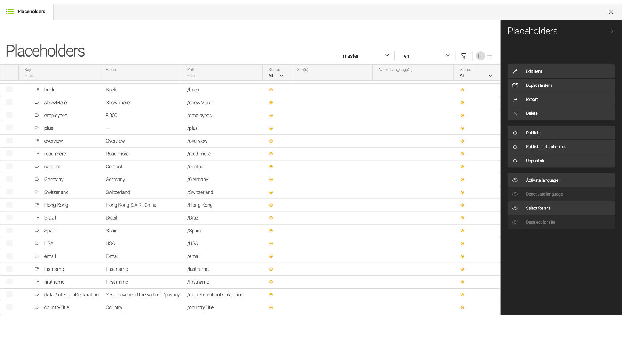This screenshot has width=622, height=364.
Task: Collapse the panel using the chevron beside Placeholders
Action: click(612, 31)
